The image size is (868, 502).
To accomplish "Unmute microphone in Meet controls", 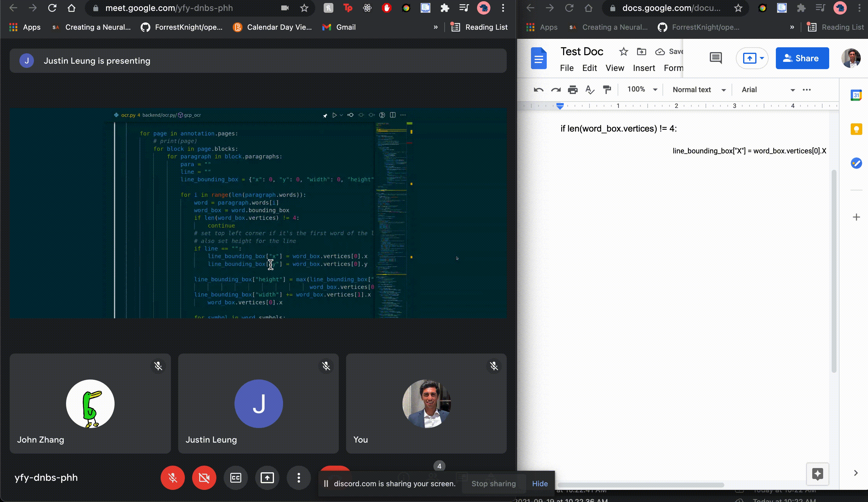I will (172, 477).
